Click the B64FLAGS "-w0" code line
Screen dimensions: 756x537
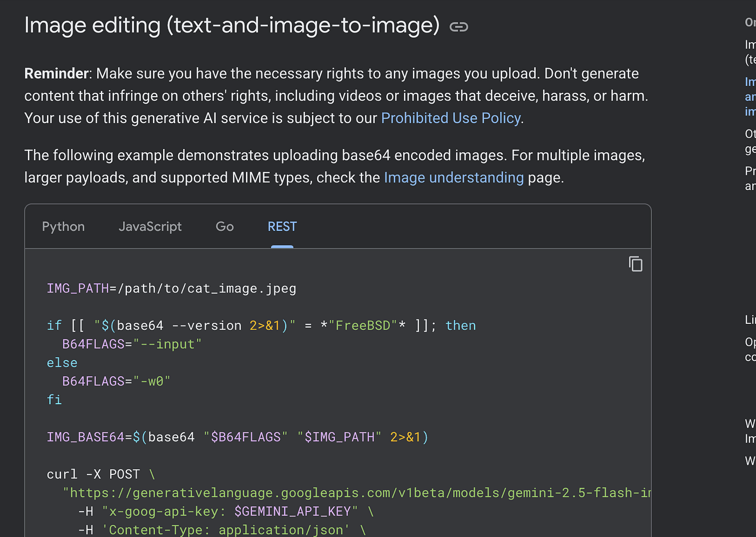116,382
